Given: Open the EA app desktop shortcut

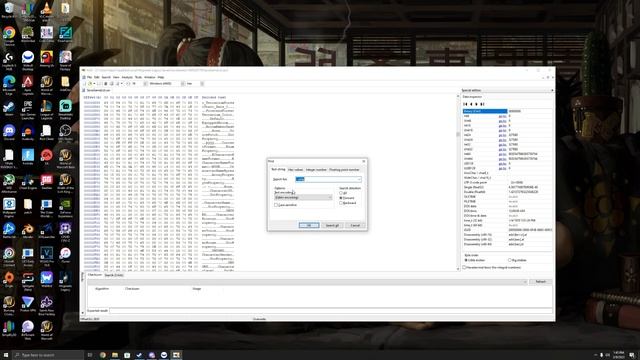Looking at the screenshot, I should [47, 157].
